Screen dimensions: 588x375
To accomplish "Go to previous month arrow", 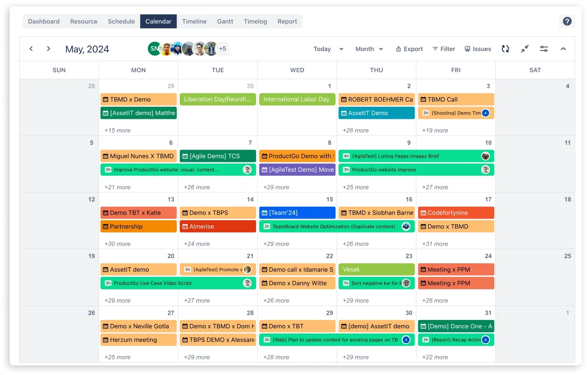I will tap(31, 49).
